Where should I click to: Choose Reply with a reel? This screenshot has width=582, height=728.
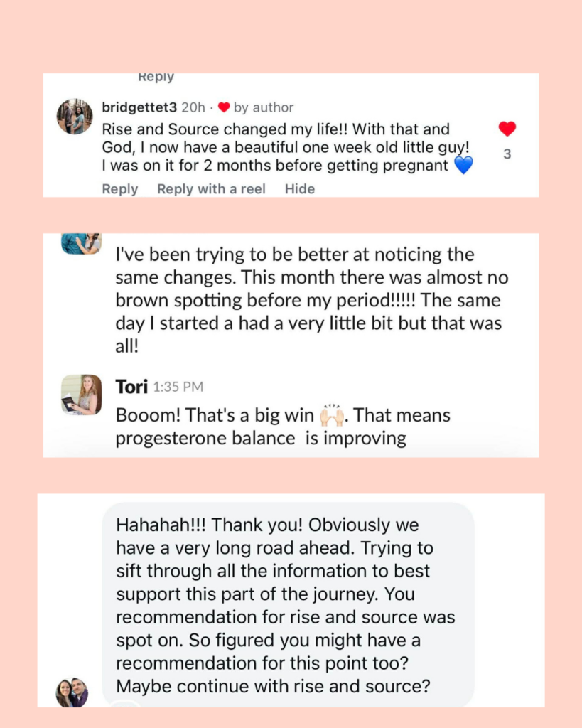coord(211,189)
